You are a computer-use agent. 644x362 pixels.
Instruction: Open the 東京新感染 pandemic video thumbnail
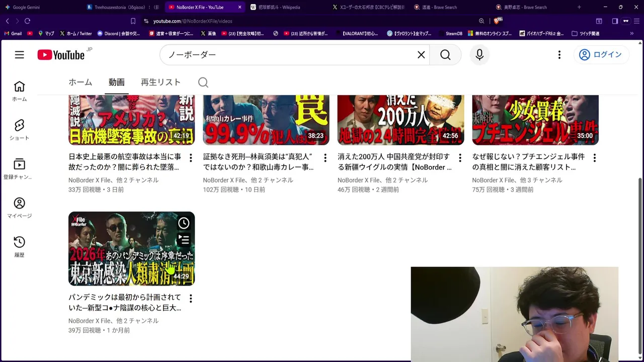point(131,248)
